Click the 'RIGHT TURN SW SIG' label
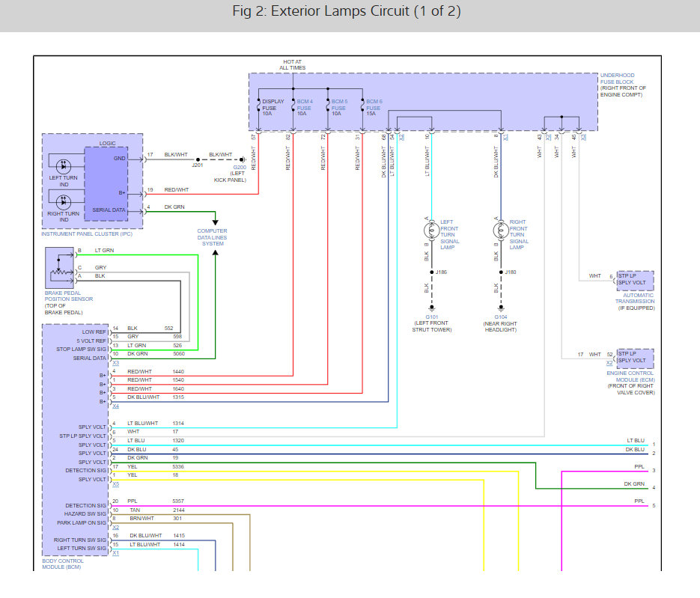The width and height of the screenshot is (700, 598). (80, 540)
